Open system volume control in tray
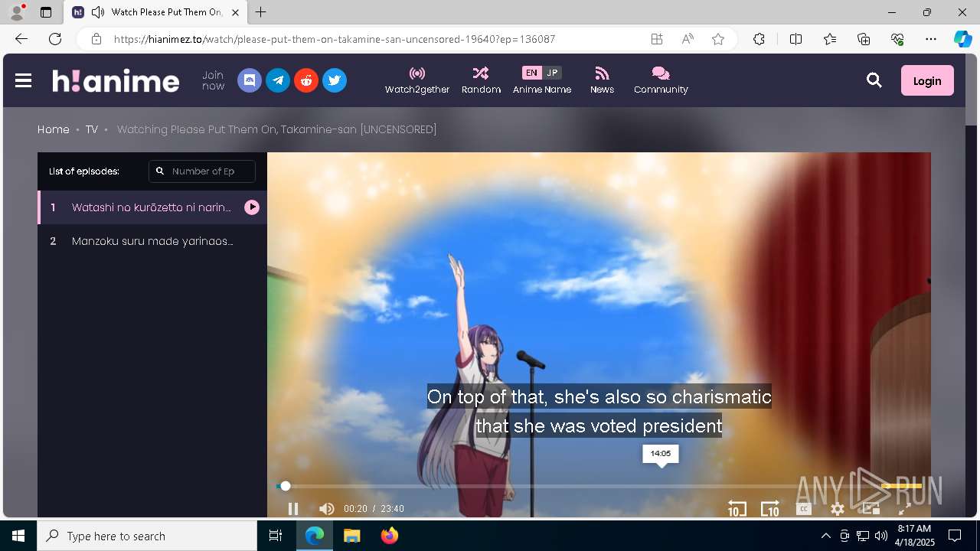980x551 pixels. point(880,536)
